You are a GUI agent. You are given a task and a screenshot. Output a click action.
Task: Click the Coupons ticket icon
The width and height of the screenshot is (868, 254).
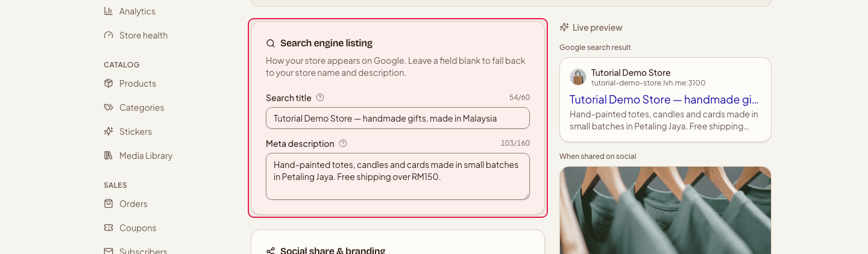pyautogui.click(x=108, y=228)
